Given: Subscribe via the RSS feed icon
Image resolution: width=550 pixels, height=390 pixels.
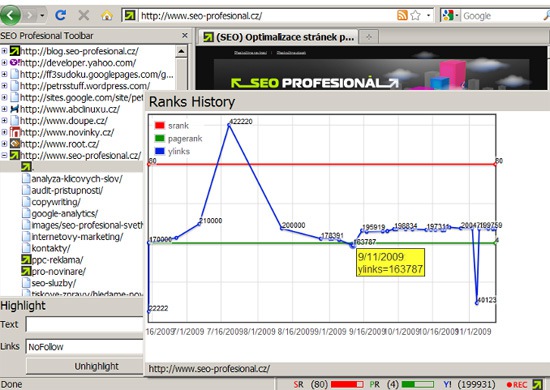Looking at the screenshot, I should point(402,15).
